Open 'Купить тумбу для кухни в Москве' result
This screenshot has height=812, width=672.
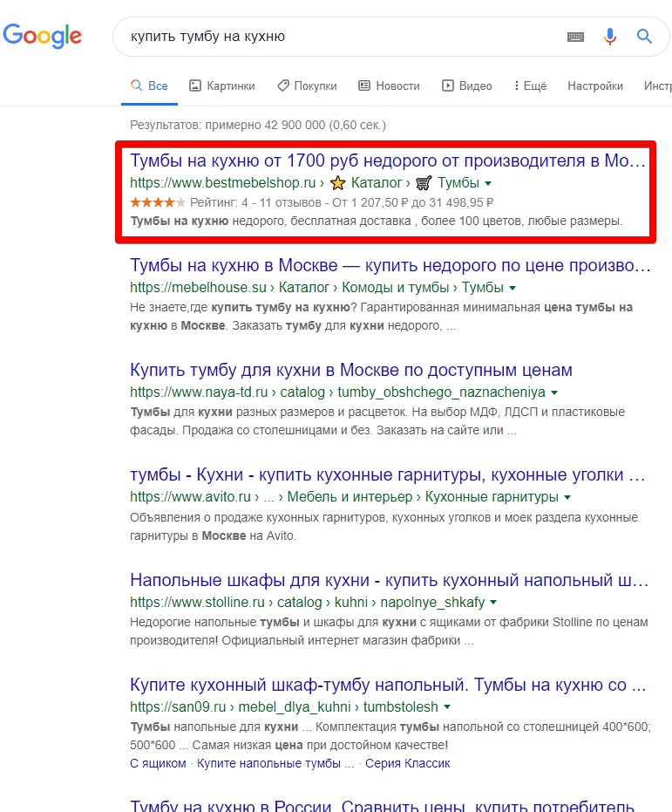pos(350,371)
